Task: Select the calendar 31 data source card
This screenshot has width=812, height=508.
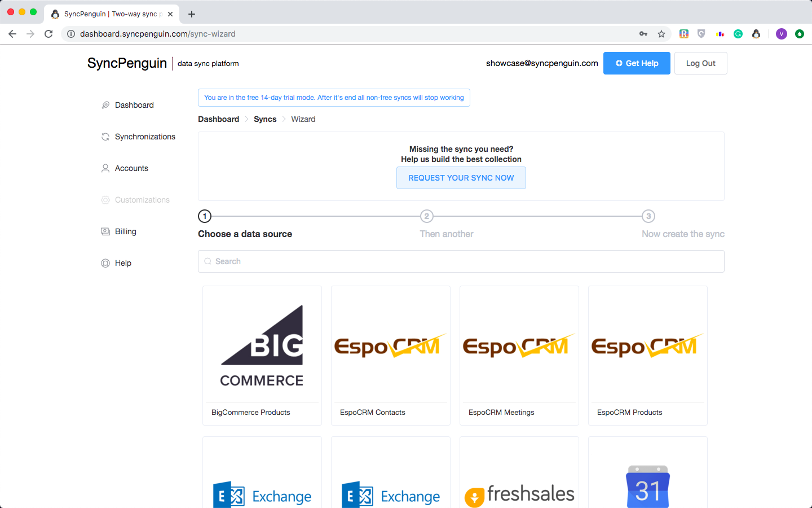Action: click(648, 472)
